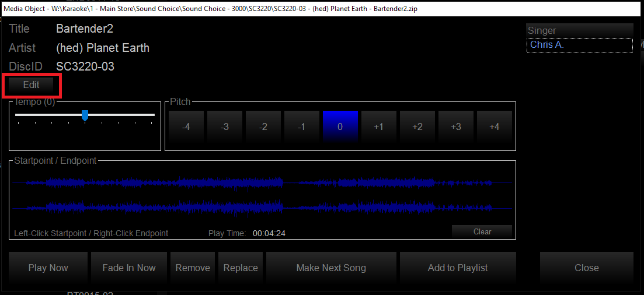Raise pitch to +1
644x295 pixels.
click(378, 127)
